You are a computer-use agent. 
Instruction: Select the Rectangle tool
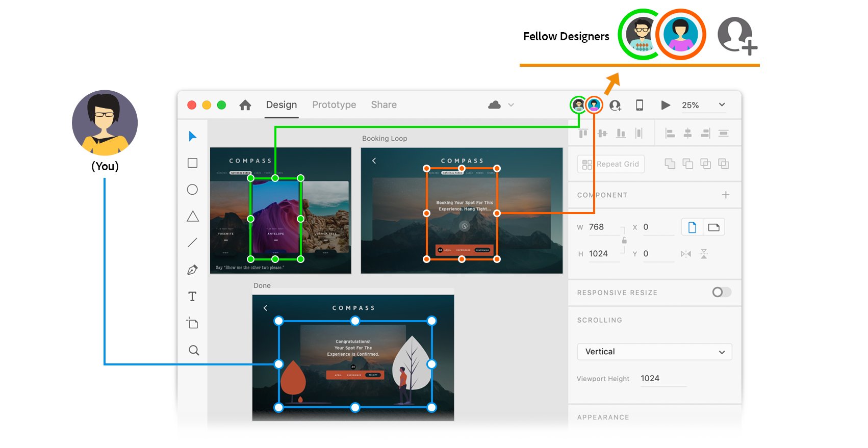[192, 163]
